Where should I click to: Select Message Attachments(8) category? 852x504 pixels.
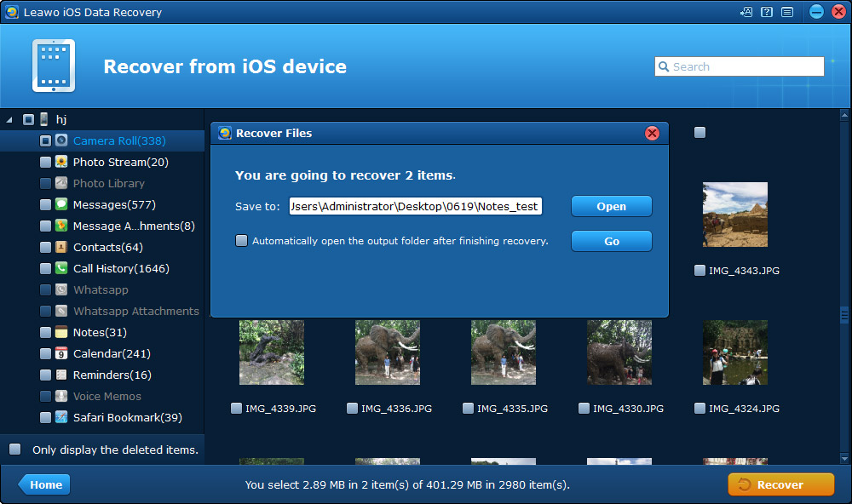point(134,226)
